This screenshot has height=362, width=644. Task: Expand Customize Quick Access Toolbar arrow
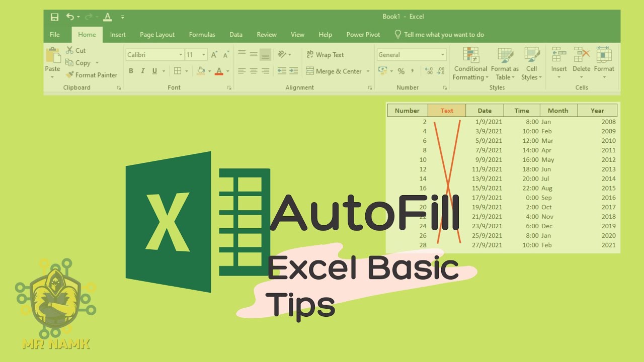tap(123, 18)
